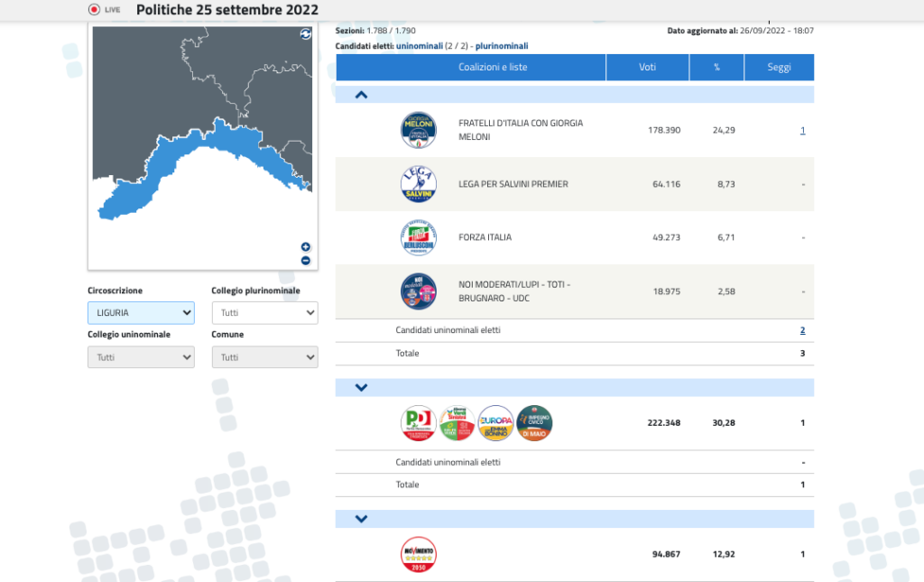Click the Totale row with 1 seat
The width and height of the screenshot is (924, 582).
click(575, 485)
